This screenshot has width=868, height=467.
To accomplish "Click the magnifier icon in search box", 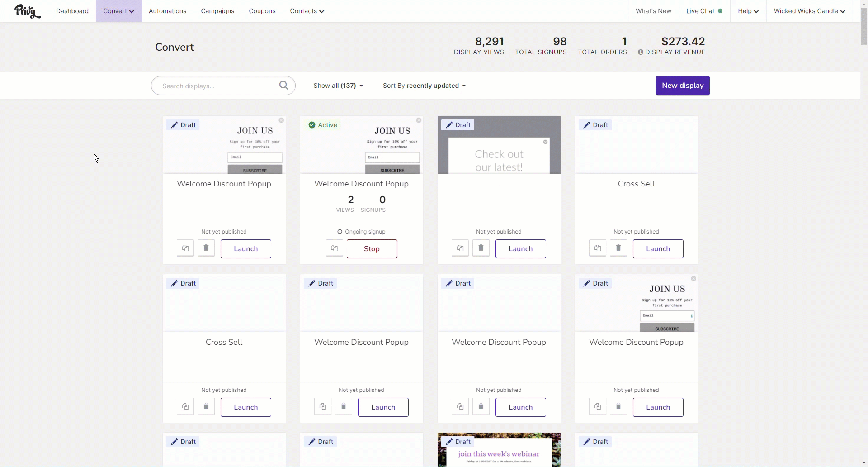I will click(283, 85).
